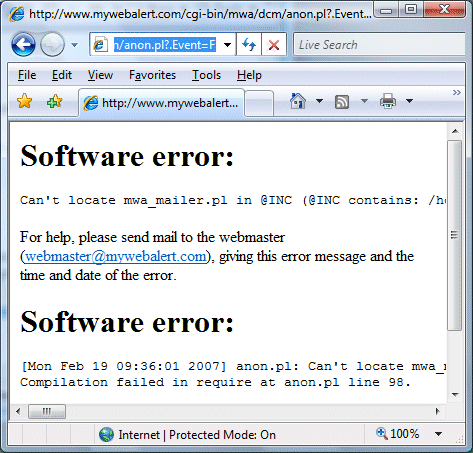Viewport: 473px width, 453px height.
Task: Click the Add to Favorites icon
Action: click(55, 101)
